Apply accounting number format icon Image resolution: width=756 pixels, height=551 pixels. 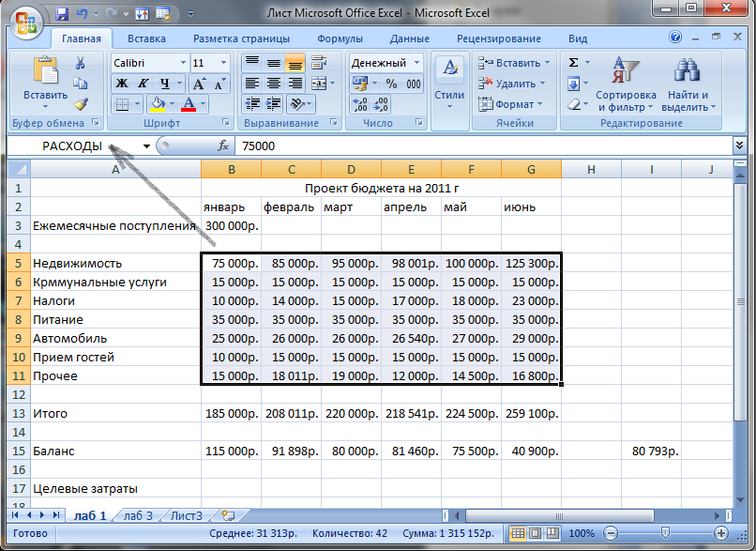(x=359, y=84)
